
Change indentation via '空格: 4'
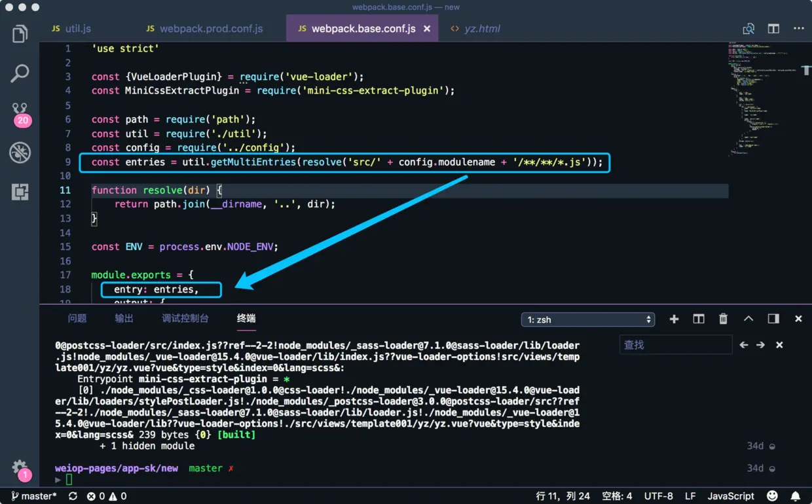point(617,496)
